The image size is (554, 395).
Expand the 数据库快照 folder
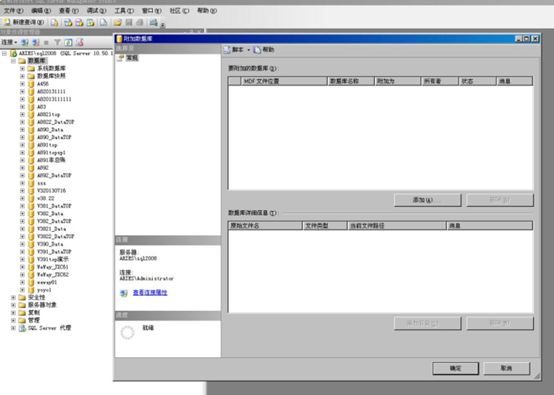point(22,76)
